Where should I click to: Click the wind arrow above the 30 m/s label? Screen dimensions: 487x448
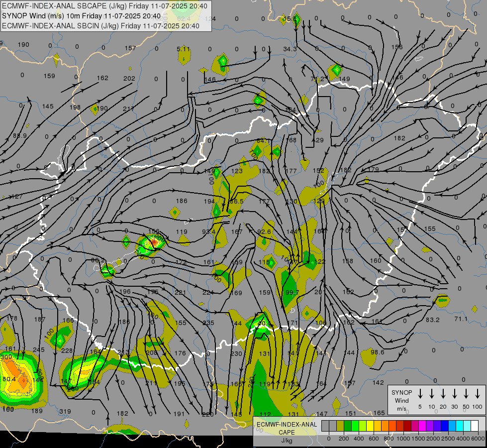click(454, 394)
